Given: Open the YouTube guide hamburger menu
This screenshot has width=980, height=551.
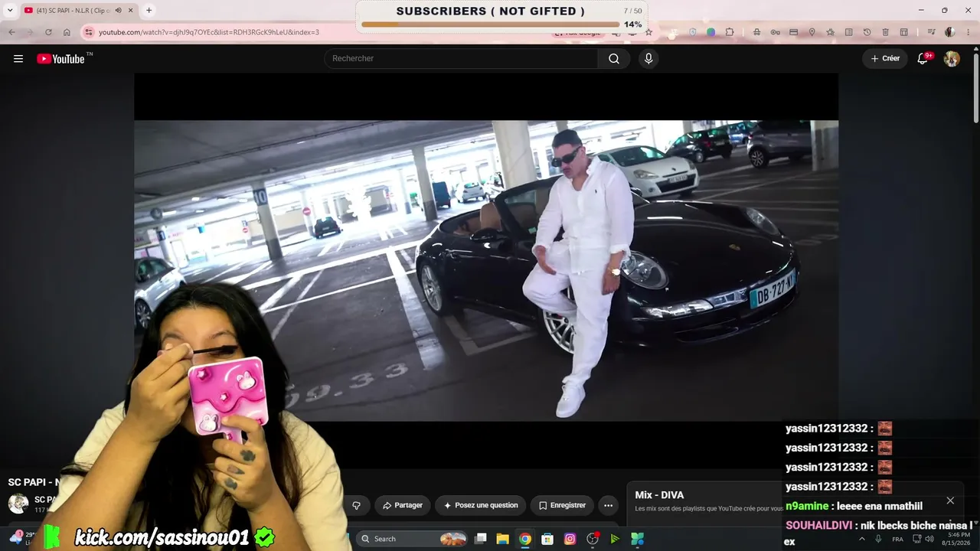Looking at the screenshot, I should click(x=18, y=59).
